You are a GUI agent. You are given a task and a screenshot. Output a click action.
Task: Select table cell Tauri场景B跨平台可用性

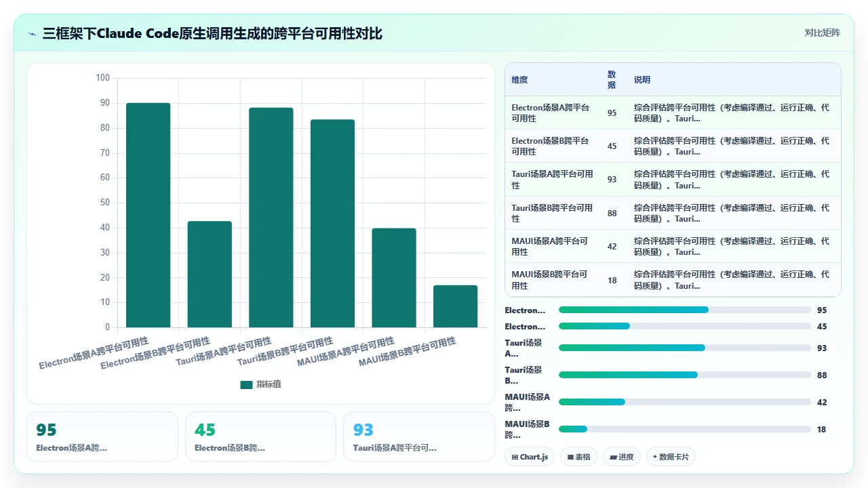tap(552, 213)
